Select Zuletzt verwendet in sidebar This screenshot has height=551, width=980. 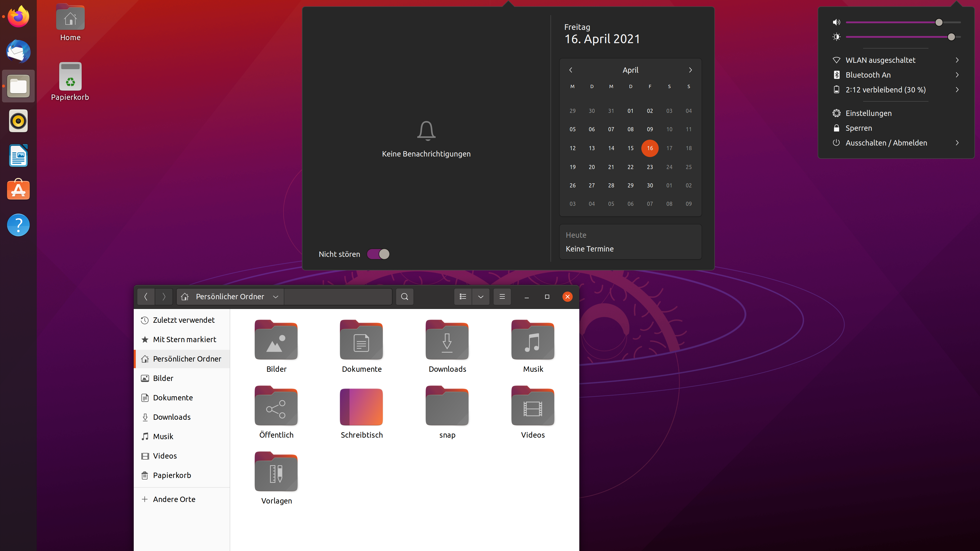pos(183,320)
